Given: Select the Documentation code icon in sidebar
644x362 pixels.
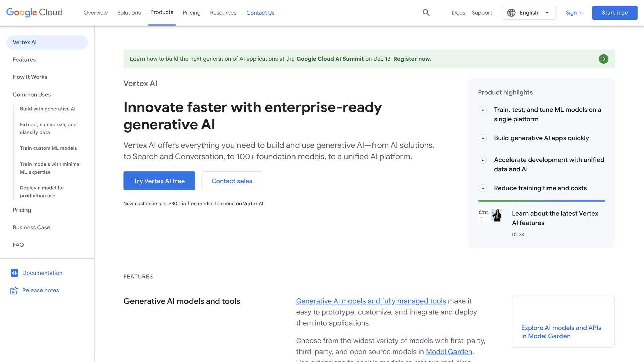Looking at the screenshot, I should coord(14,273).
